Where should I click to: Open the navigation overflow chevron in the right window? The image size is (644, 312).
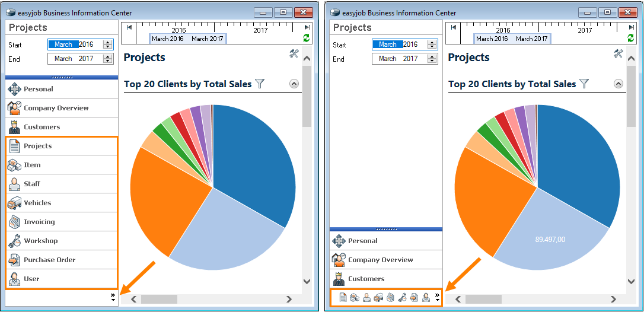click(438, 297)
